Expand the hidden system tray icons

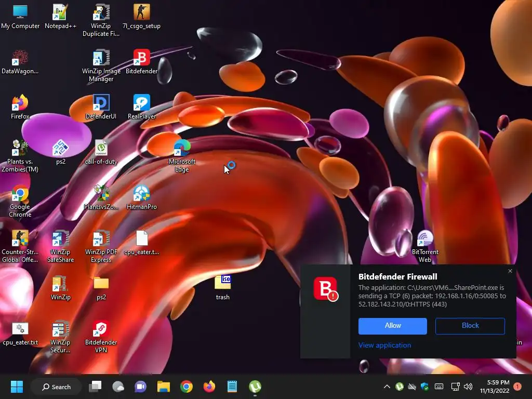387,387
